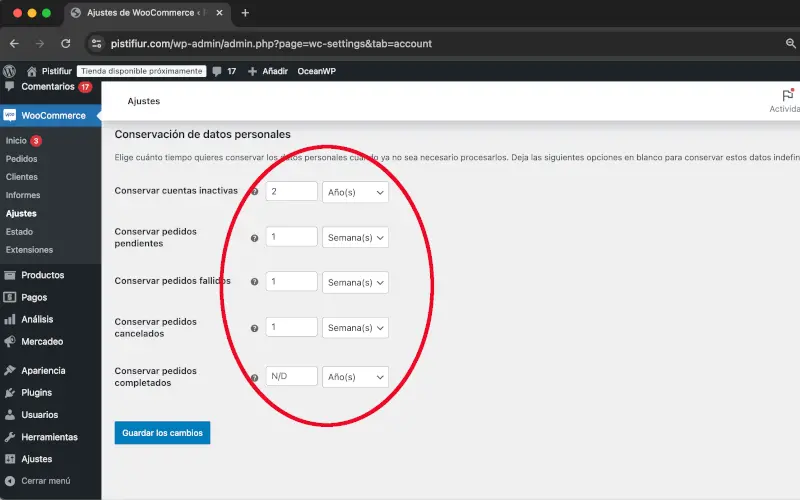Open the Pedidos submenu item
800x500 pixels.
21,159
